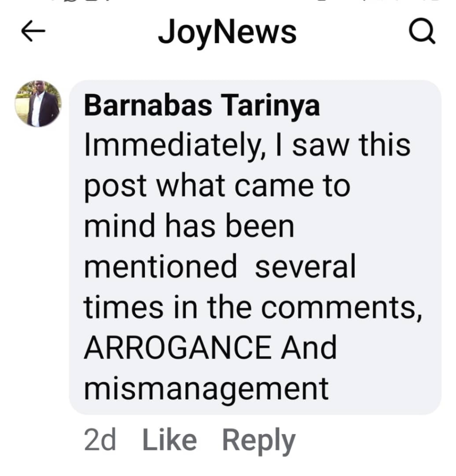Open the Barnabas Tarinya name link
Viewport: 456px width, 476px height.
pyautogui.click(x=202, y=106)
